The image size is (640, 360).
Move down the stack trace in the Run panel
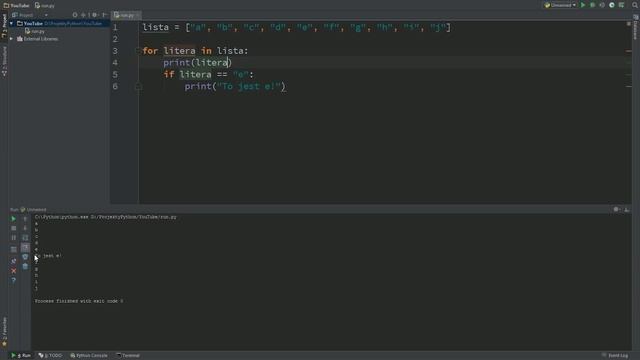[25, 229]
